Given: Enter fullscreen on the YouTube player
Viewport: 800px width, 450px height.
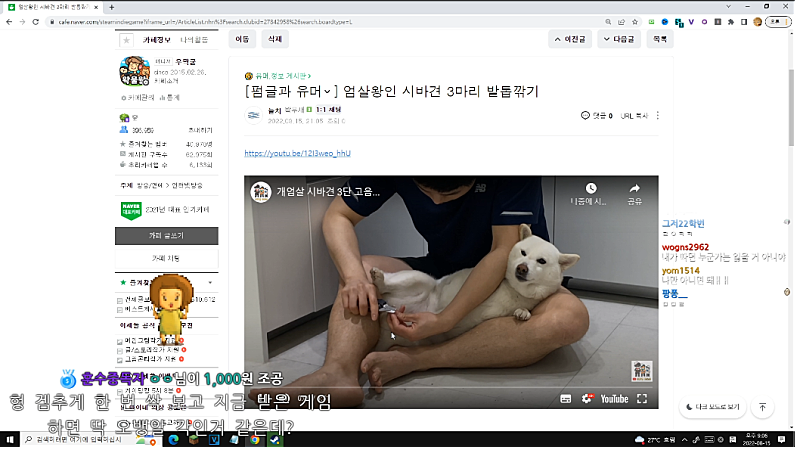Looking at the screenshot, I should pyautogui.click(x=642, y=399).
